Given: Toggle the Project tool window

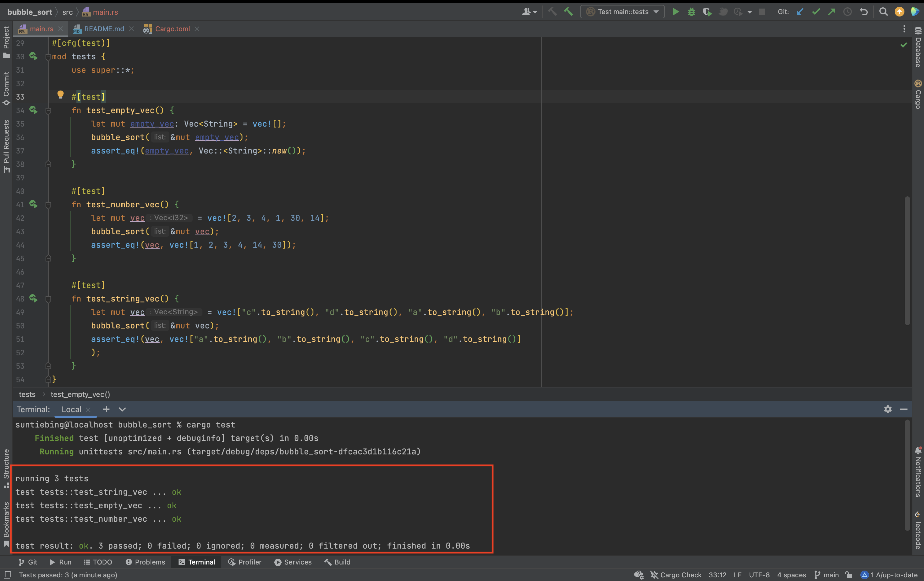Looking at the screenshot, I should 6,42.
